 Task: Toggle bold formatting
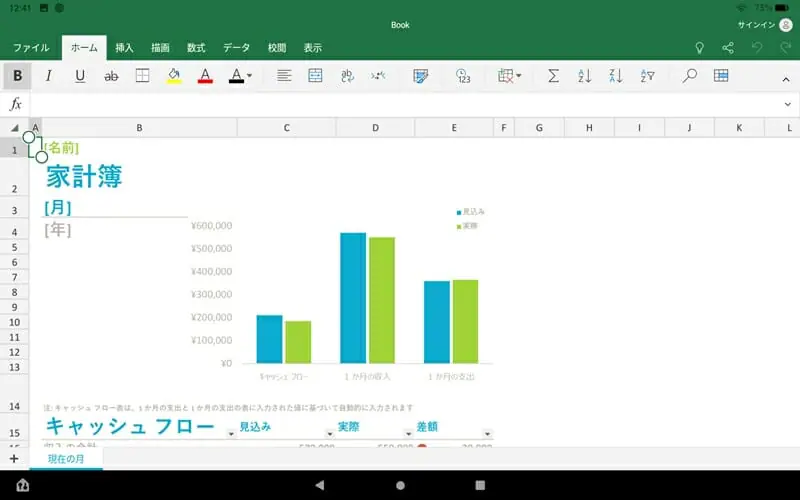[x=18, y=76]
